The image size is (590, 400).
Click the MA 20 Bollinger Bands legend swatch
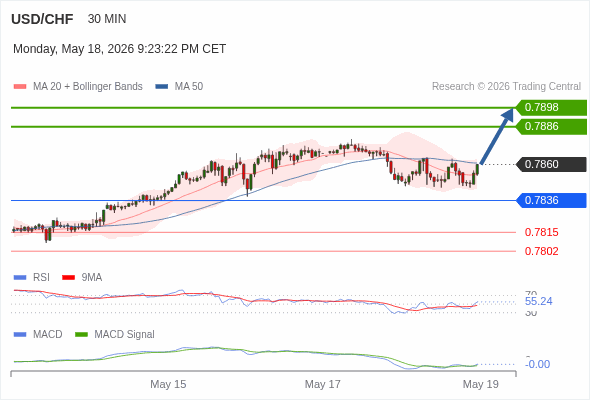[x=20, y=87]
